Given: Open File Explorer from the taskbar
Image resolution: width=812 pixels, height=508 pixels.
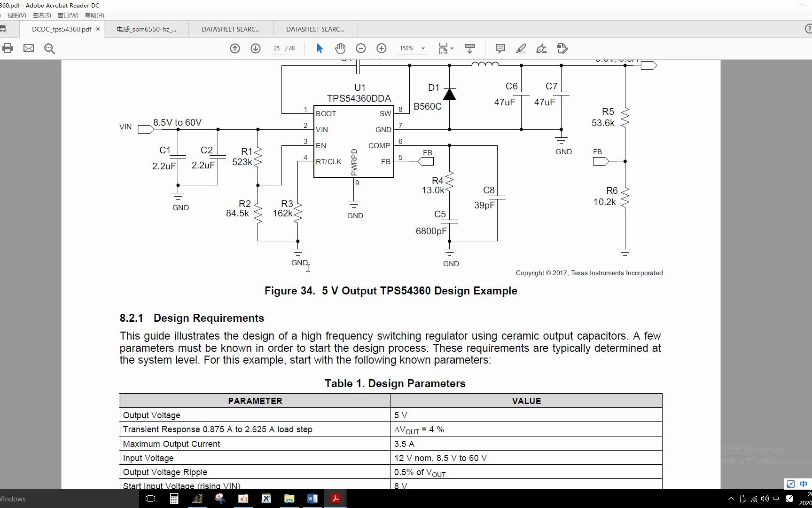Looking at the screenshot, I should click(x=289, y=499).
